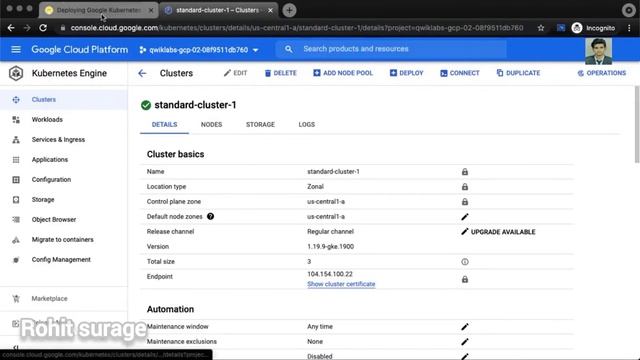Click the browser address bar URL
Image resolution: width=640 pixels, height=360 pixels.
coord(297,28)
